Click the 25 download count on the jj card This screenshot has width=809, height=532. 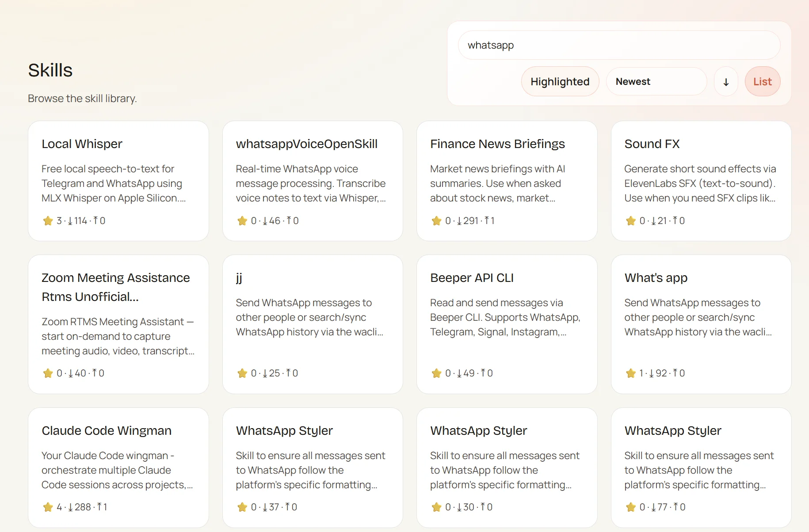[x=271, y=373]
